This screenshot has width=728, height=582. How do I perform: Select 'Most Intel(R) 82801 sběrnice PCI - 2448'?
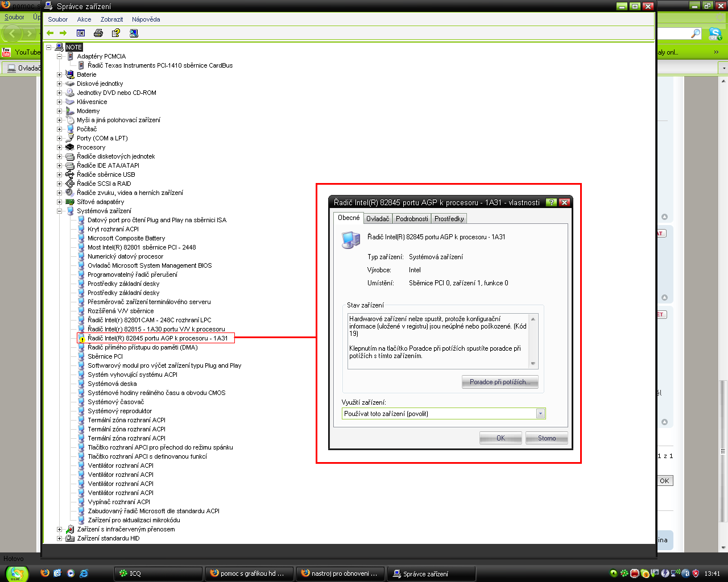pyautogui.click(x=142, y=247)
